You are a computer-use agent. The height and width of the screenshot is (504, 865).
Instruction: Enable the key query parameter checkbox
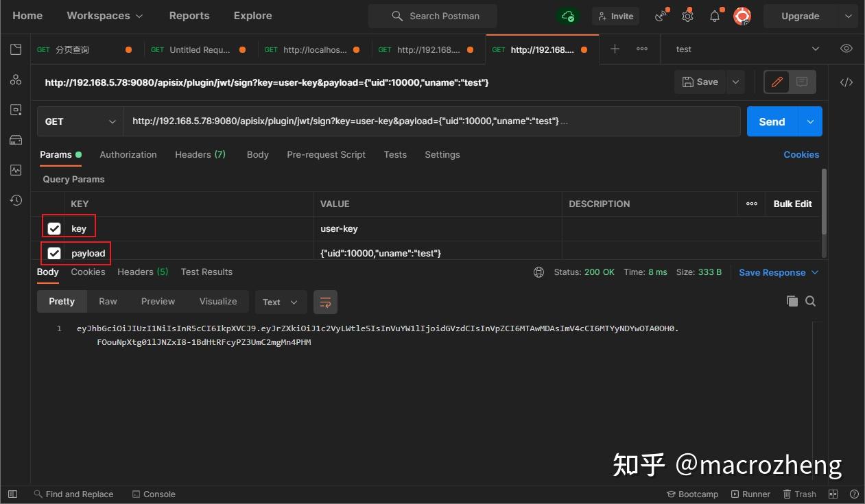tap(54, 228)
